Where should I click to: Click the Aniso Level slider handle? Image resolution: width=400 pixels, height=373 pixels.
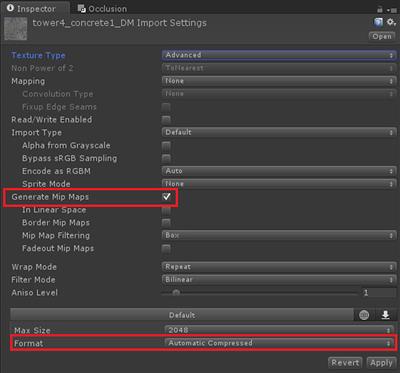point(176,293)
